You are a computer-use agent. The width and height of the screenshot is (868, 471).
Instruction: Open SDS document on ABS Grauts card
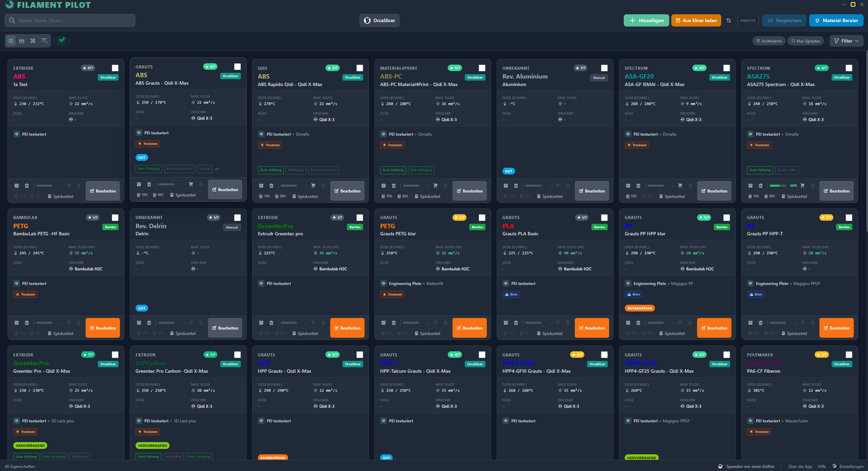158,195
